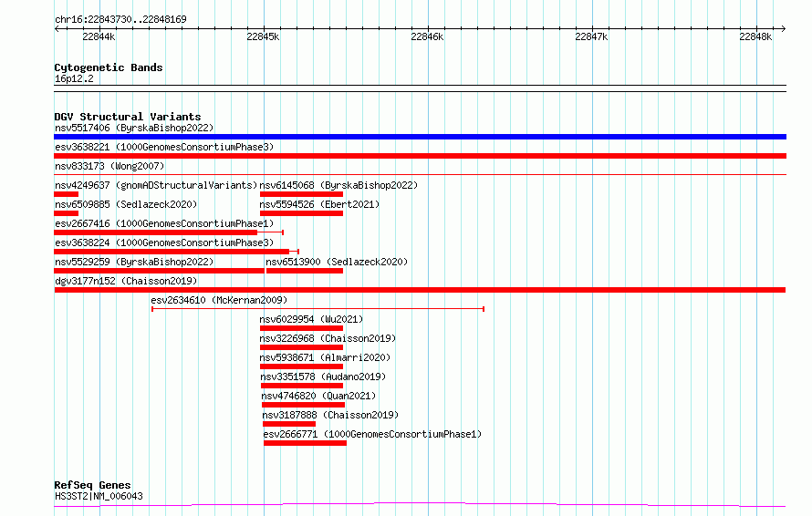Select the red esv3638221 variant bar
This screenshot has height=516, width=812.
coord(420,156)
